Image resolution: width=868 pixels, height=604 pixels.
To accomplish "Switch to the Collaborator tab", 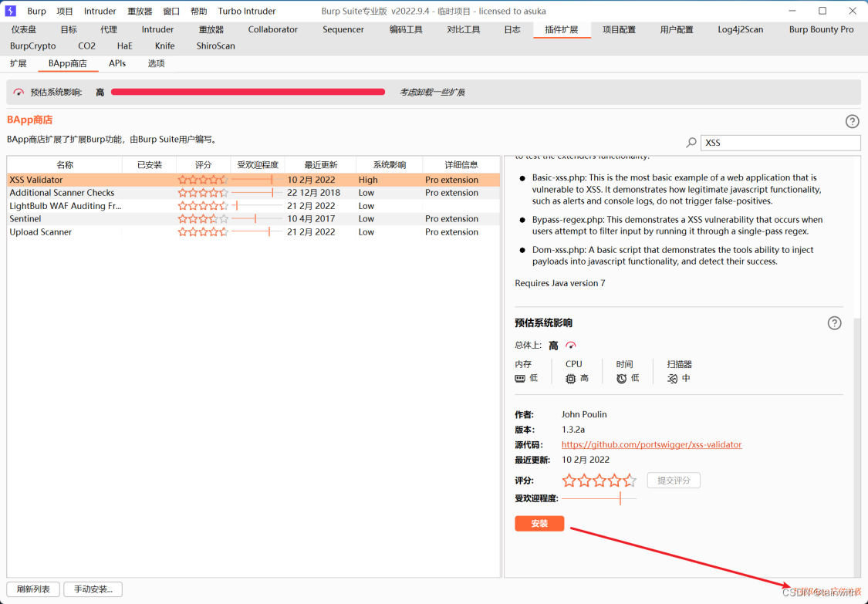I will coord(273,30).
